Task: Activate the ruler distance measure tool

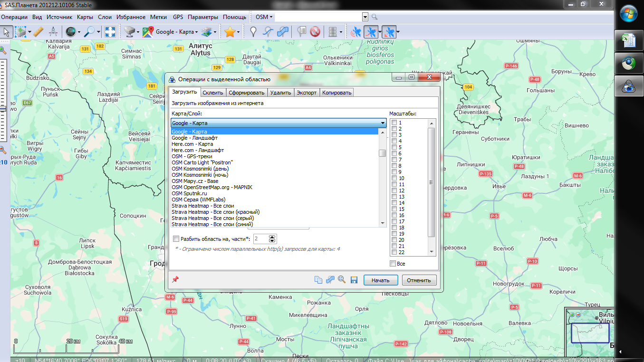Action: point(38,32)
